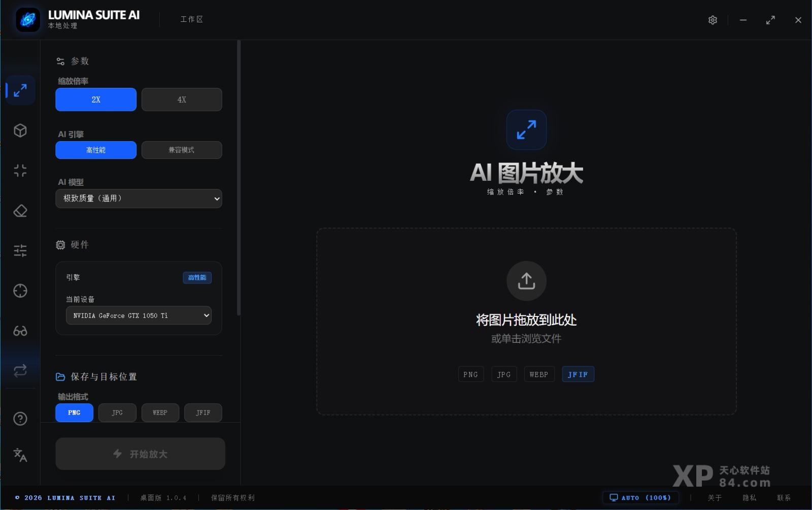Open the convert loop-arrows tool in sidebar
The height and width of the screenshot is (510, 812).
(20, 371)
